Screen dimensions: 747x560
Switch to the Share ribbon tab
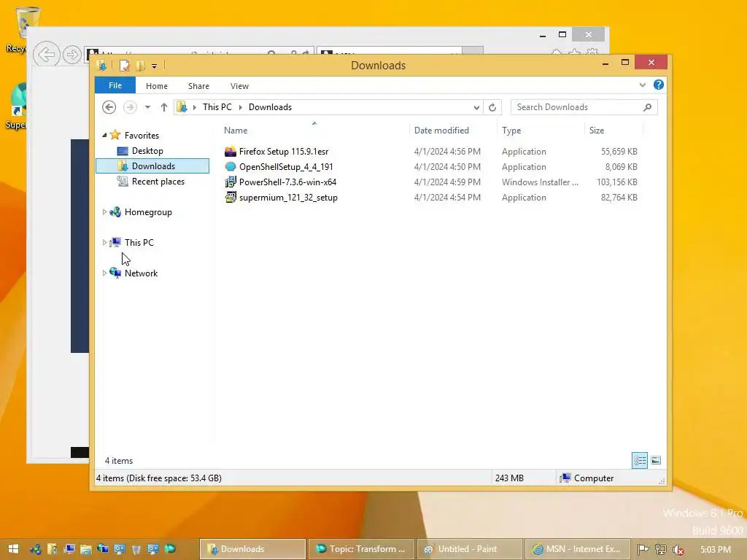click(x=198, y=86)
